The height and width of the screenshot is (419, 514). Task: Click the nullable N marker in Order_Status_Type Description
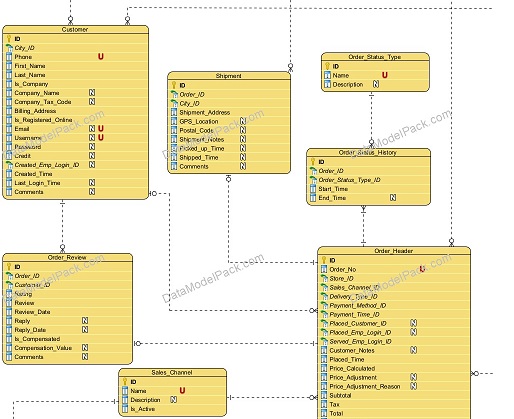point(376,84)
